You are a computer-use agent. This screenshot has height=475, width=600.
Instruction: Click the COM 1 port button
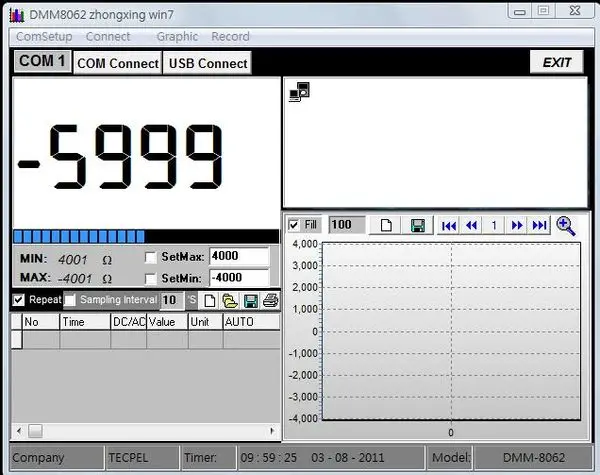tap(42, 61)
